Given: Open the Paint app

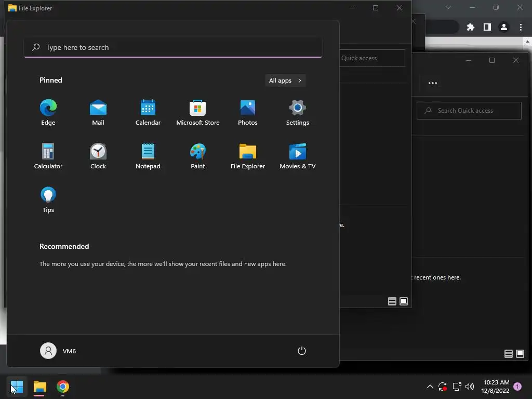Looking at the screenshot, I should click(198, 156).
